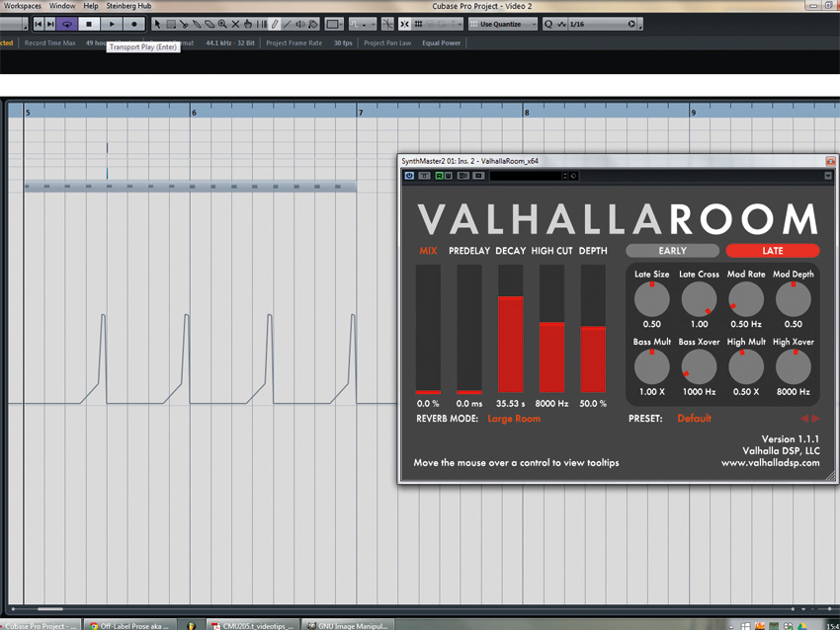
Task: Open the Default preset selector
Action: (695, 419)
